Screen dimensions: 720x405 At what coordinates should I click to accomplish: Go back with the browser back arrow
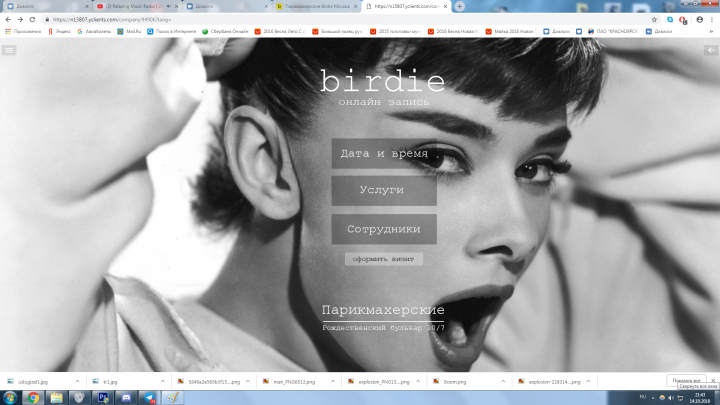click(8, 20)
